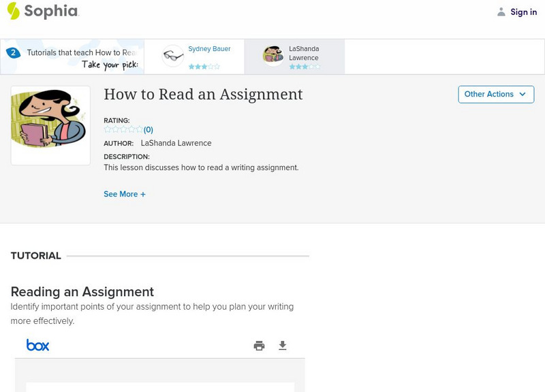Viewport: 545px width, 392px height.
Task: Open the print icon above the document
Action: (258, 345)
